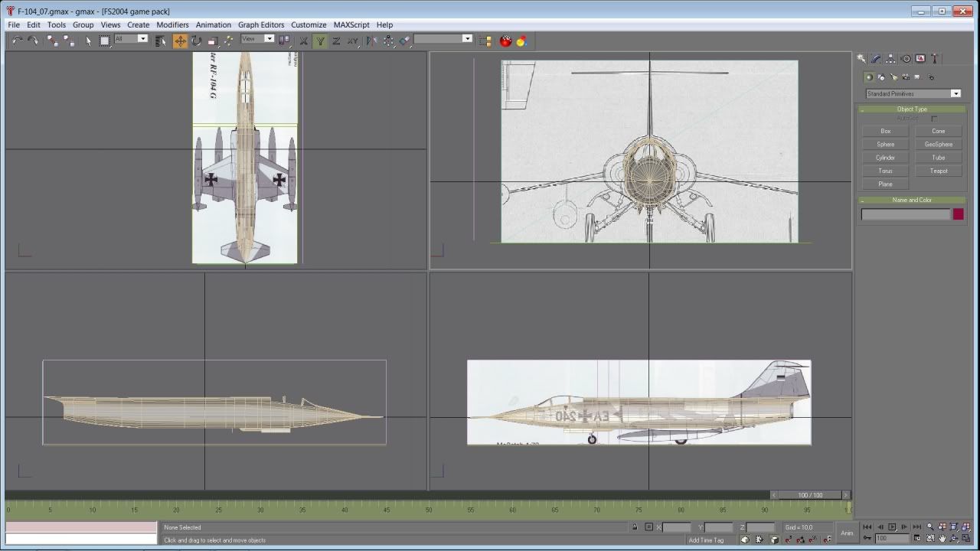Open the object color swatch

pos(958,214)
